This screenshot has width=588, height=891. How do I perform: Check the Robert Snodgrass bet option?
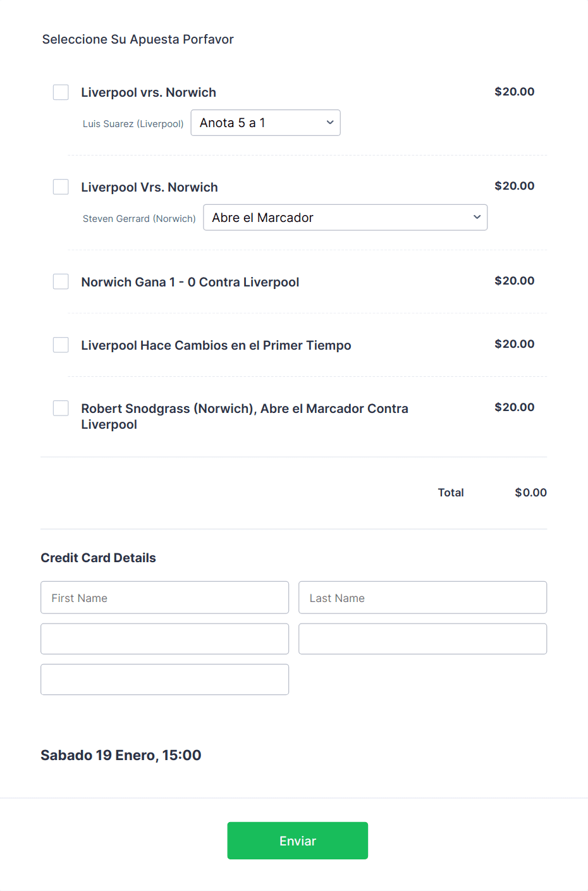(61, 408)
